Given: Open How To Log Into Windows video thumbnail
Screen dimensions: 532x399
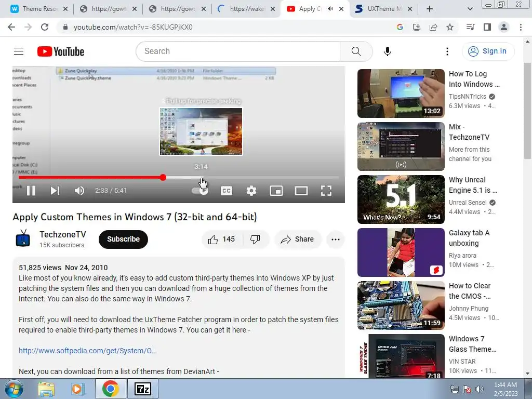Looking at the screenshot, I should pos(401,94).
